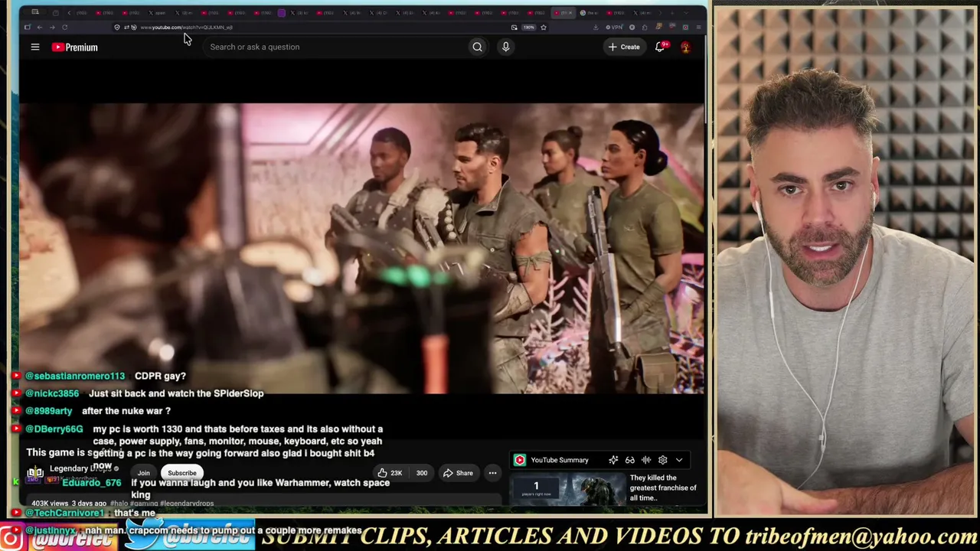Open YouTube Summary settings gear
This screenshot has height=551, width=980.
coord(663,460)
